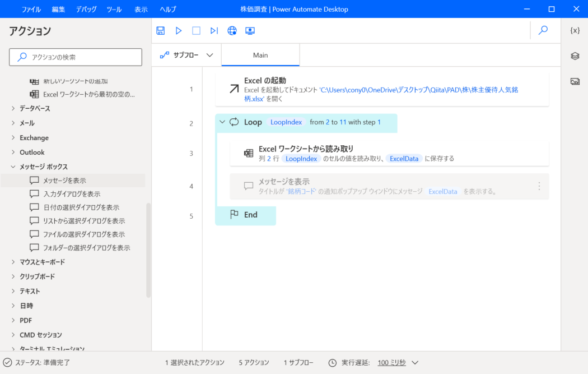The height and width of the screenshot is (374, 588).
Task: Stop the flow with the square icon
Action: point(196,31)
